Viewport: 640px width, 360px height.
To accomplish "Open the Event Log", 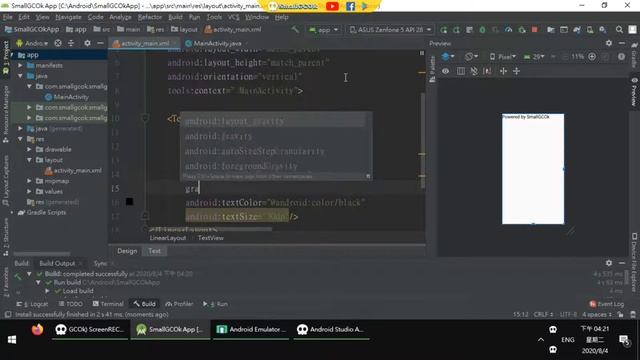I will (x=607, y=304).
